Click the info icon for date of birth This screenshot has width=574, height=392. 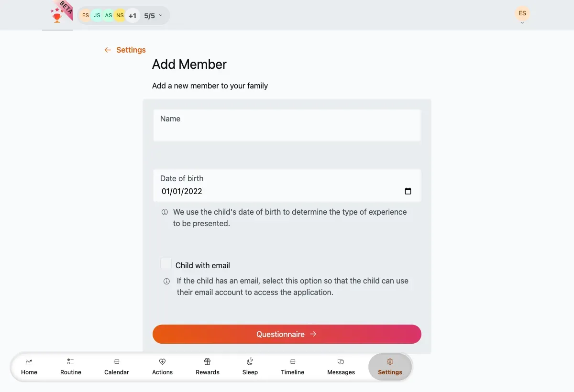[x=165, y=212]
